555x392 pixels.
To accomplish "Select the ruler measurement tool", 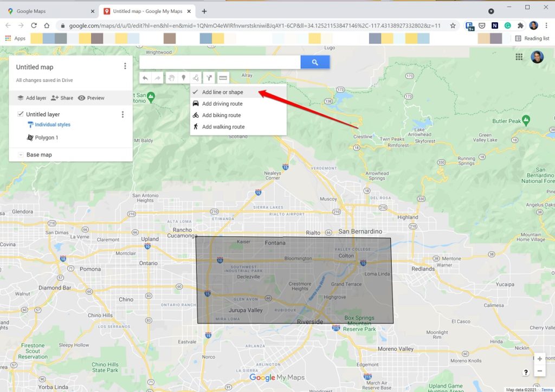I will coord(223,78).
